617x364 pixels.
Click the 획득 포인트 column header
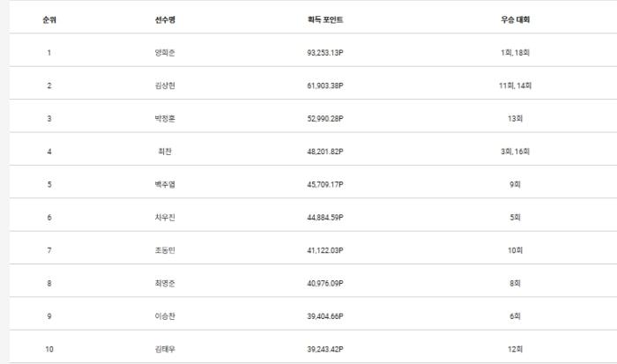point(324,19)
